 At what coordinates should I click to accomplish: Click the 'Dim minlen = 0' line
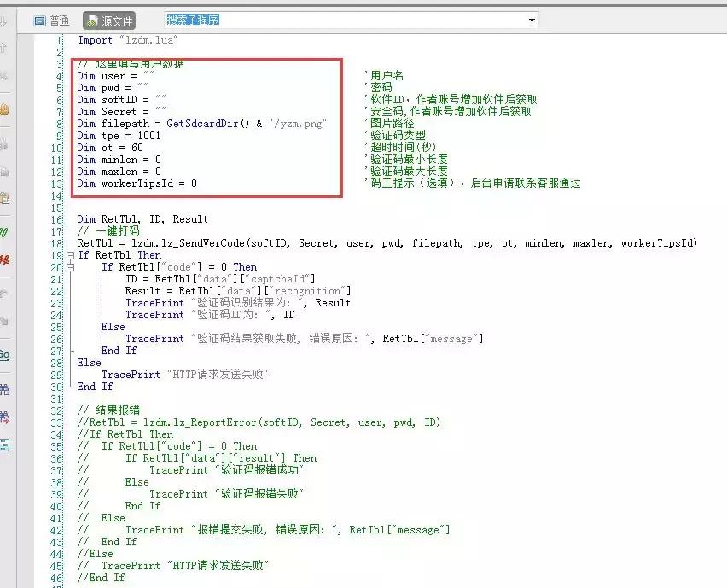click(119, 160)
